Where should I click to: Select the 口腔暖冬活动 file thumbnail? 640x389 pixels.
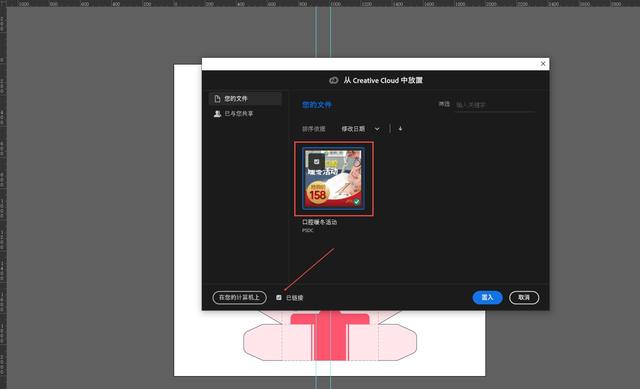333,179
